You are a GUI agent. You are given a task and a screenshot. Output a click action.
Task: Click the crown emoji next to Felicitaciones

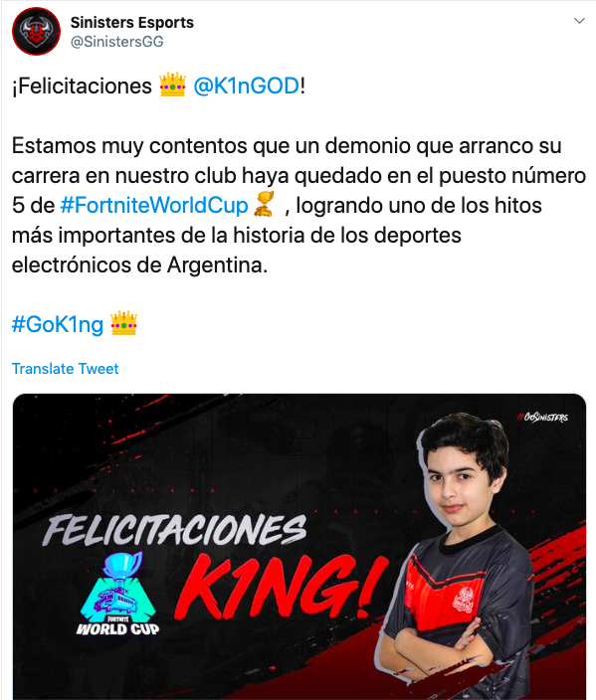pos(172,85)
